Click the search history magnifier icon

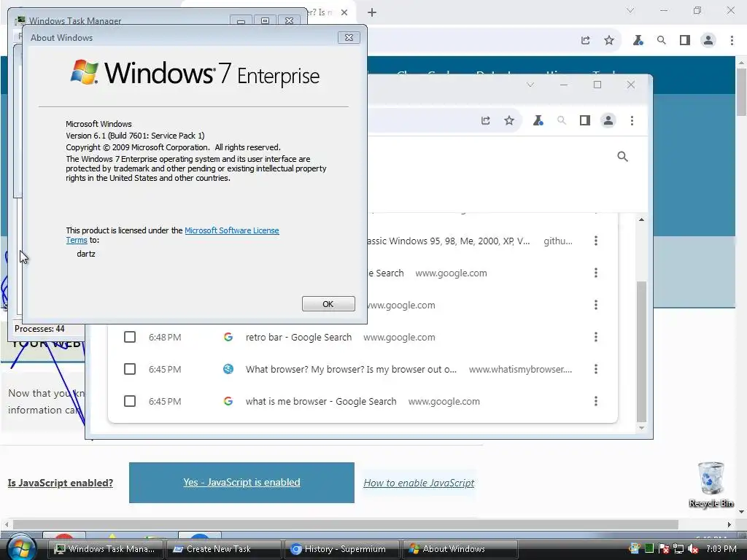point(622,156)
